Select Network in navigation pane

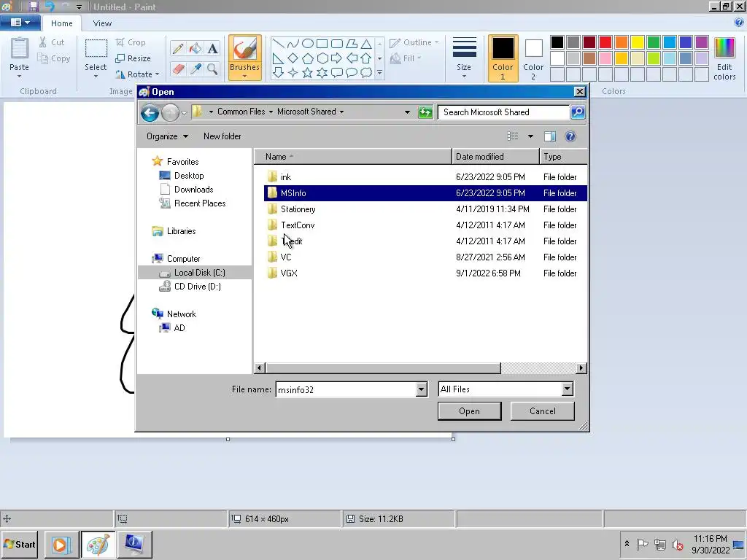pyautogui.click(x=181, y=314)
